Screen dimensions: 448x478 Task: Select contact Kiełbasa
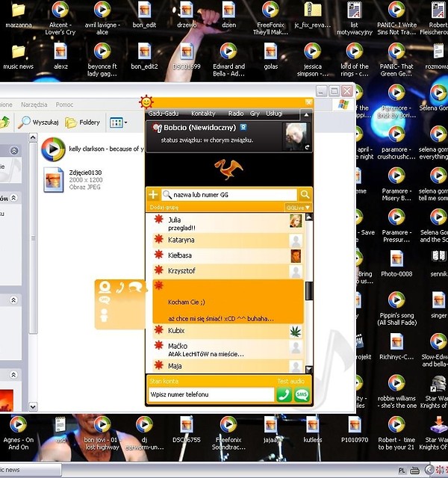[228, 255]
